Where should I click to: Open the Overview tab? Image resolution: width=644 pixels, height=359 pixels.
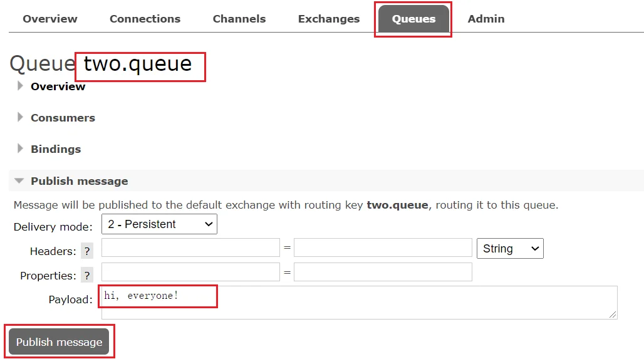coord(49,19)
